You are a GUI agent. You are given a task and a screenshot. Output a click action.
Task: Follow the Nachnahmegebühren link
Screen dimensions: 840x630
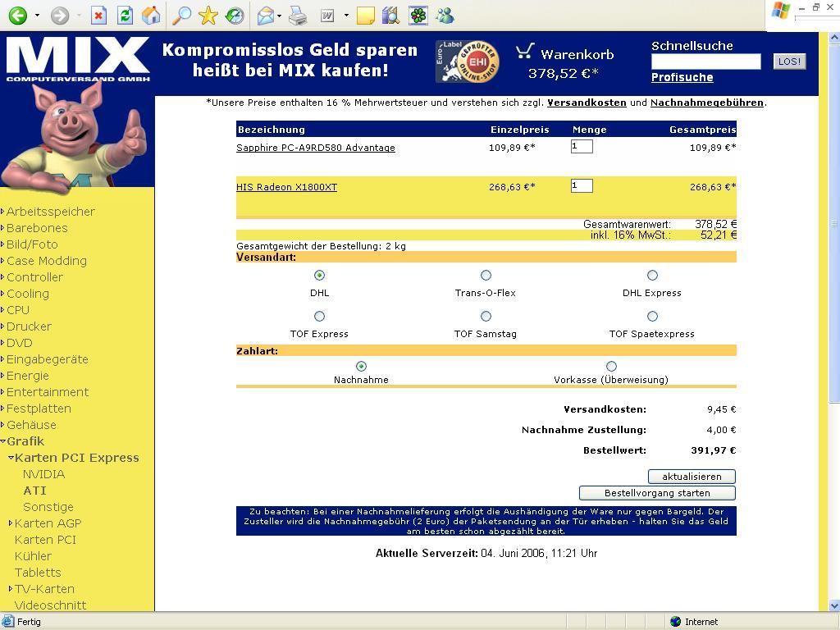[707, 103]
